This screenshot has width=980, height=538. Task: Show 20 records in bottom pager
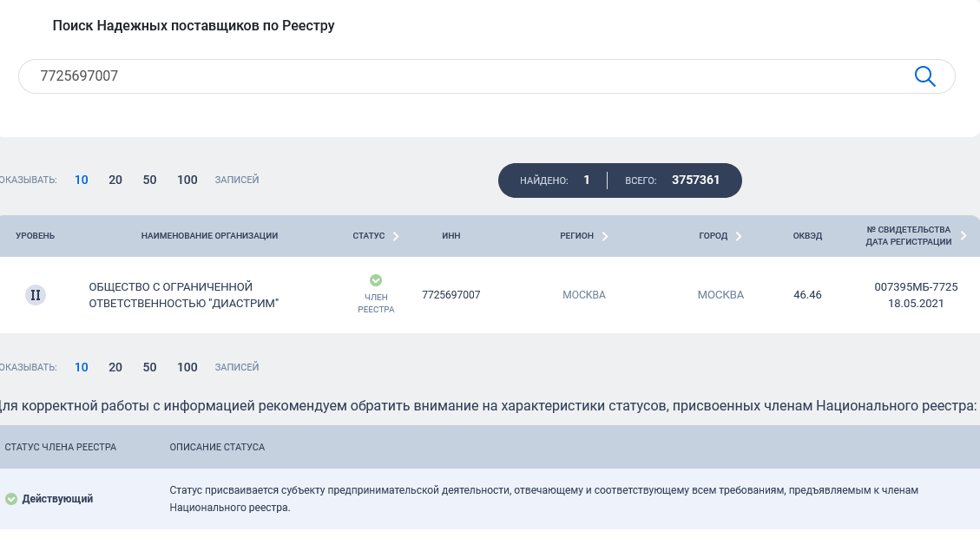click(115, 367)
